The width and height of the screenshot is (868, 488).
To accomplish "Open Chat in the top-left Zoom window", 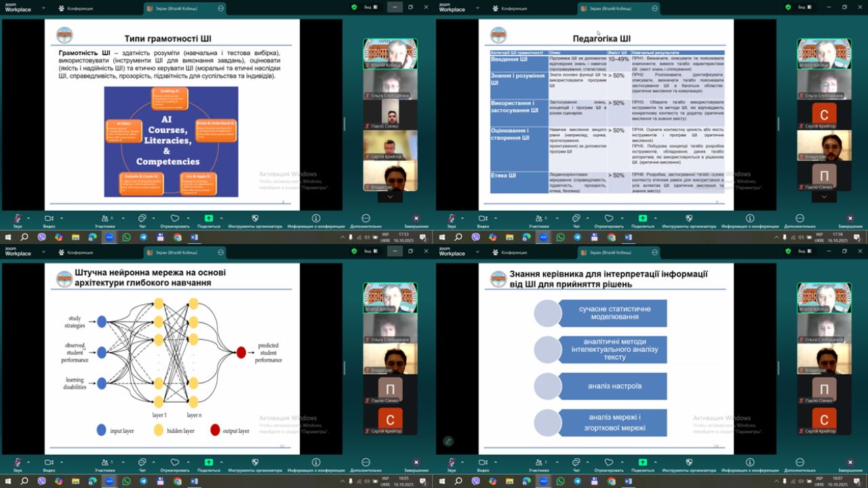I will point(142,220).
